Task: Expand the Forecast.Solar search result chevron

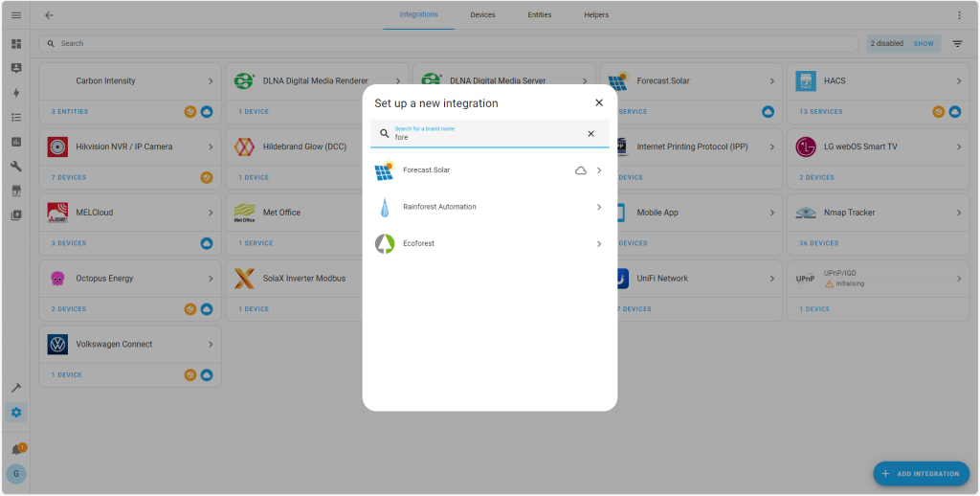Action: point(599,170)
